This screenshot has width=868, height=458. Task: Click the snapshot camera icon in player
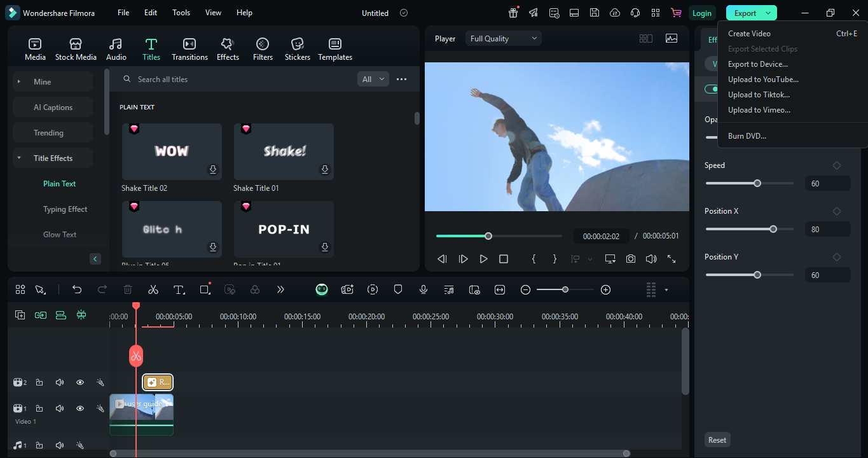[630, 259]
